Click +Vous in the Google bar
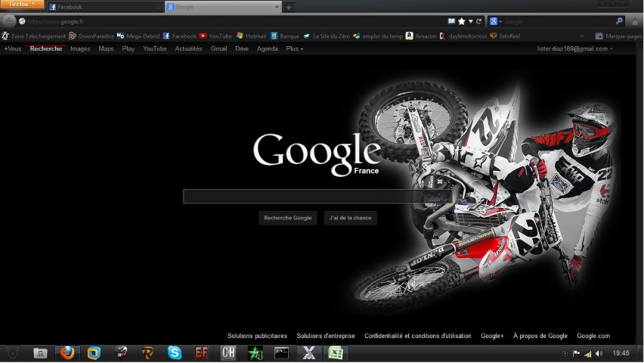Image resolution: width=644 pixels, height=363 pixels. click(x=12, y=48)
